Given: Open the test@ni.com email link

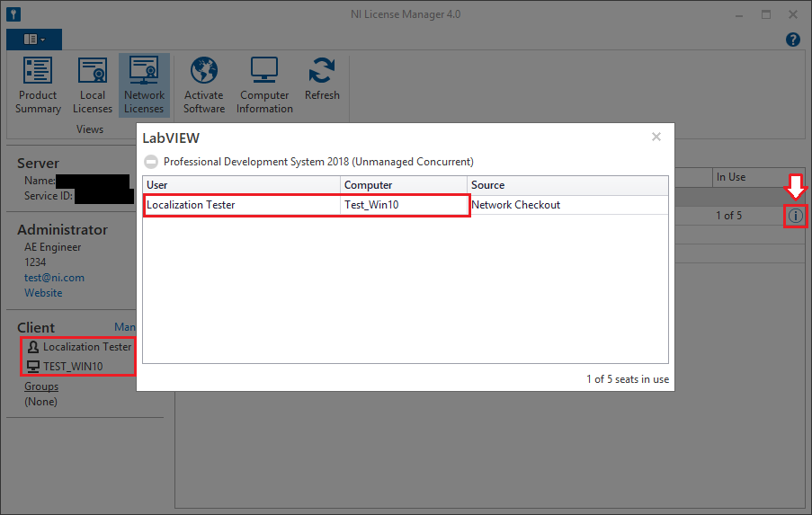Looking at the screenshot, I should 54,278.
